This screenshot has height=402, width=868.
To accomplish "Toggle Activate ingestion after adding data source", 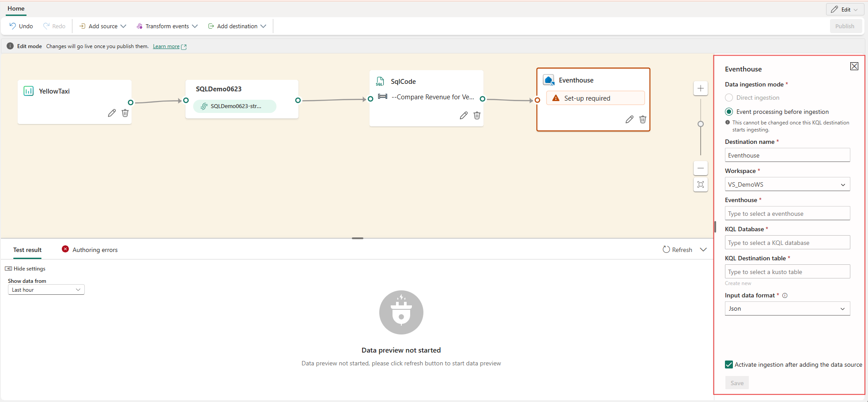I will click(729, 364).
